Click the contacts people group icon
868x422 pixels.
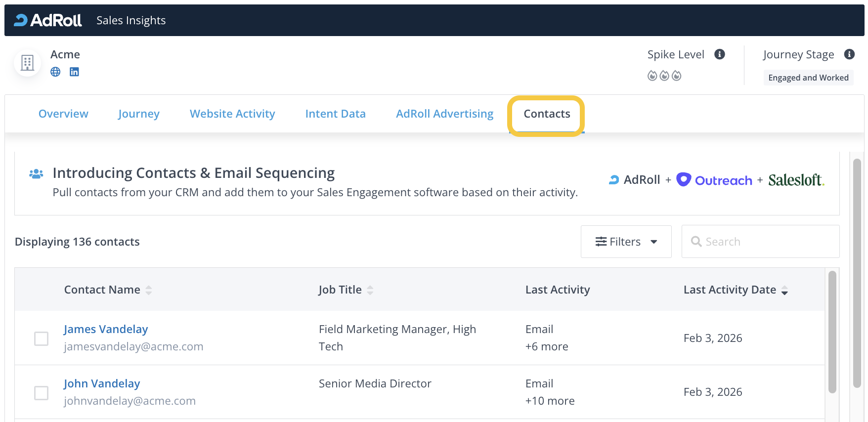pyautogui.click(x=36, y=174)
